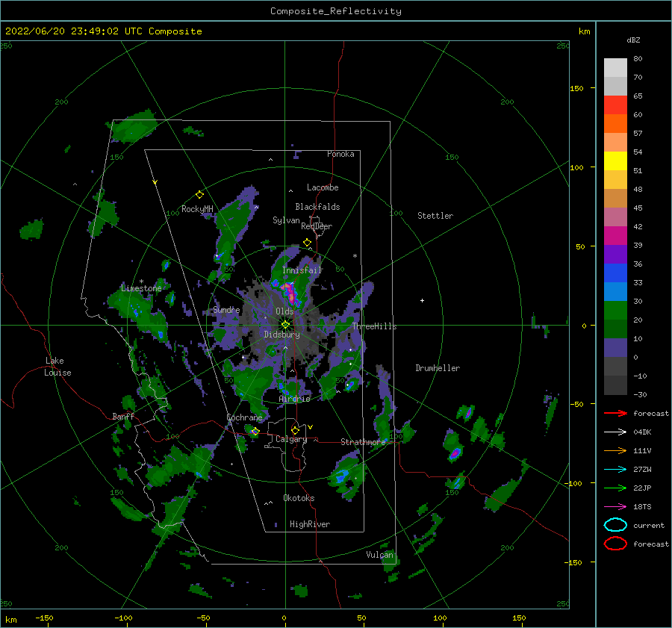The width and height of the screenshot is (672, 628).
Task: Click the 65 dBZ red color swatch
Action: pyautogui.click(x=615, y=105)
